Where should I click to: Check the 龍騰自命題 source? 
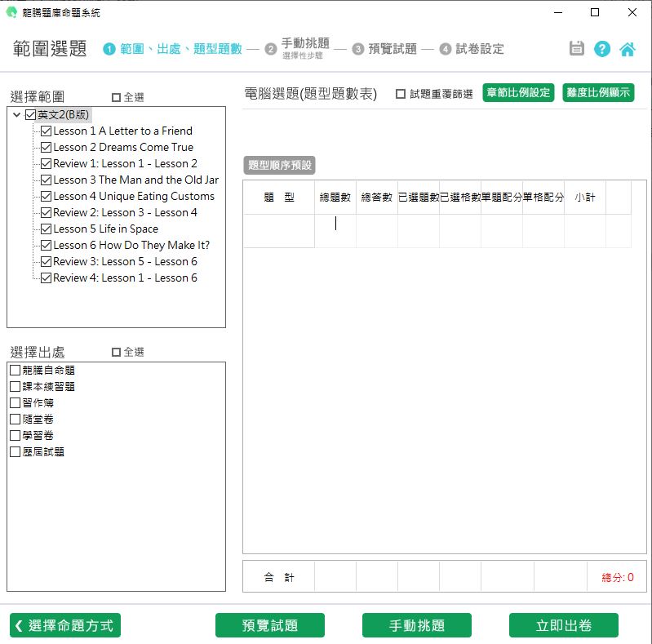[x=15, y=371]
